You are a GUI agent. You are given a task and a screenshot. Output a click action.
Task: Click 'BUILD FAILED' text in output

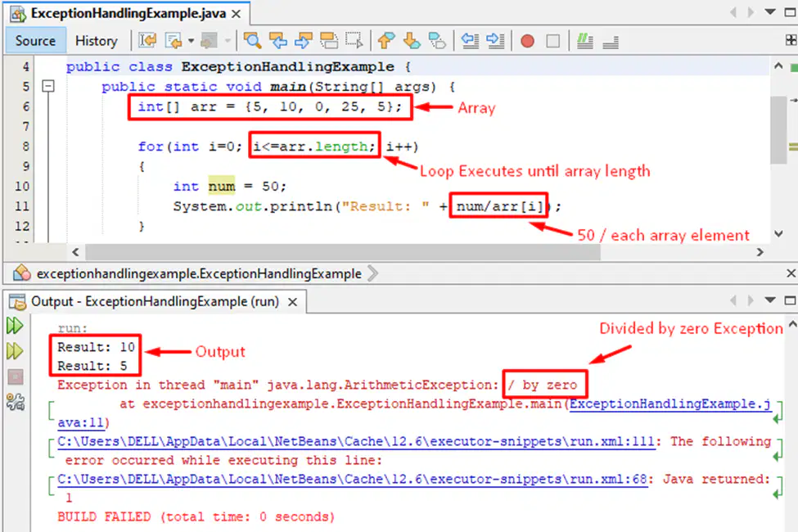tap(104, 516)
